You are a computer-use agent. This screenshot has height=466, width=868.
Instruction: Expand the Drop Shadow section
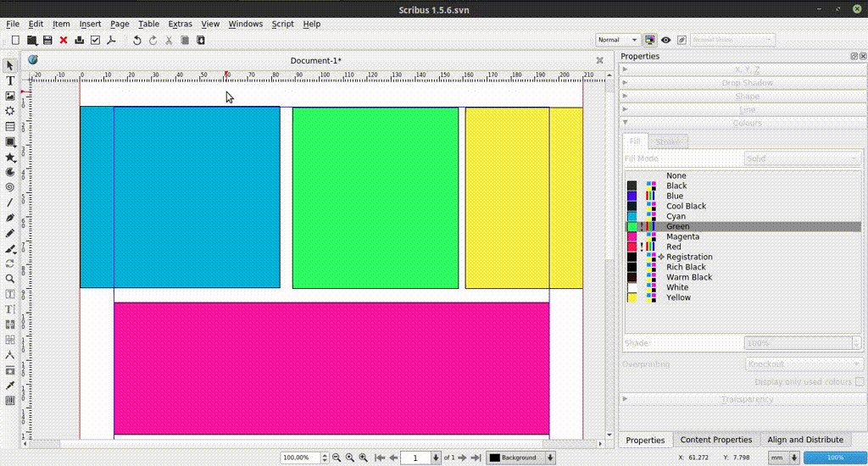[746, 83]
